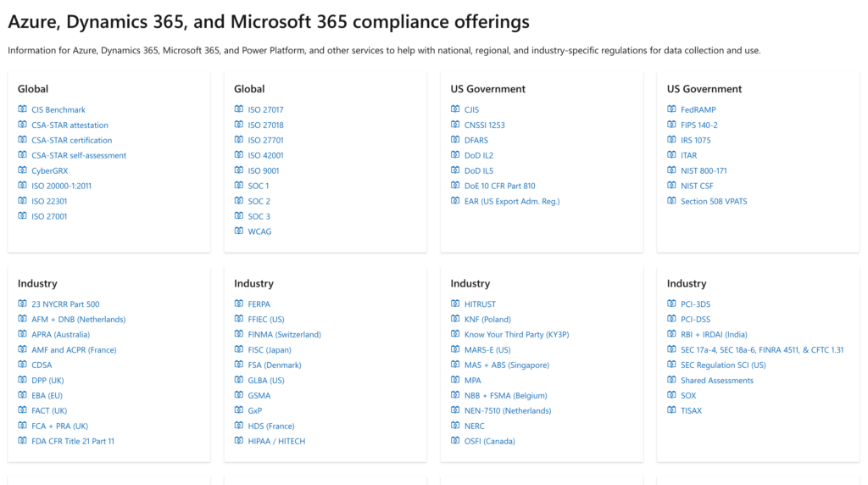The width and height of the screenshot is (868, 485).
Task: Click the icon next to PCI-3DS
Action: tap(671, 304)
